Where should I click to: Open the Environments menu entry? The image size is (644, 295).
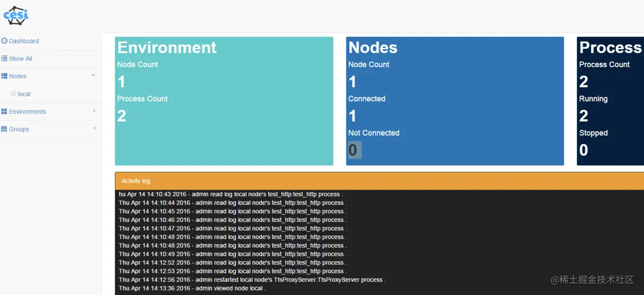[x=51, y=112]
